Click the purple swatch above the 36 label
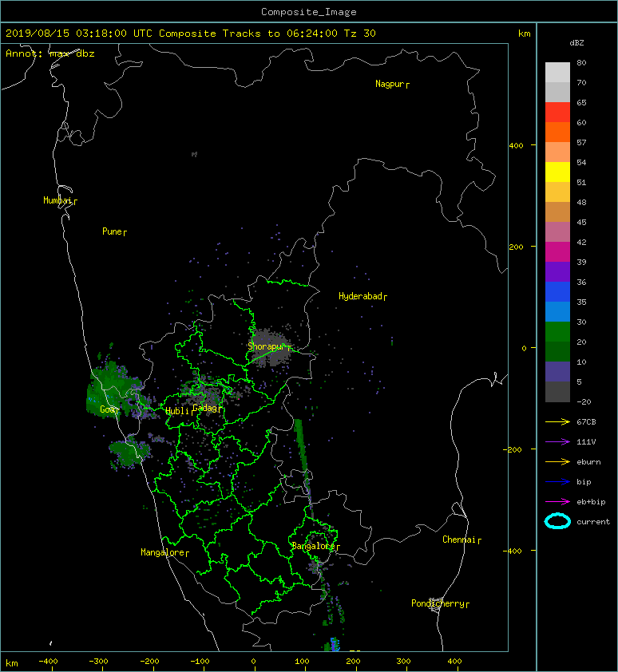The height and width of the screenshot is (672, 618). click(557, 271)
